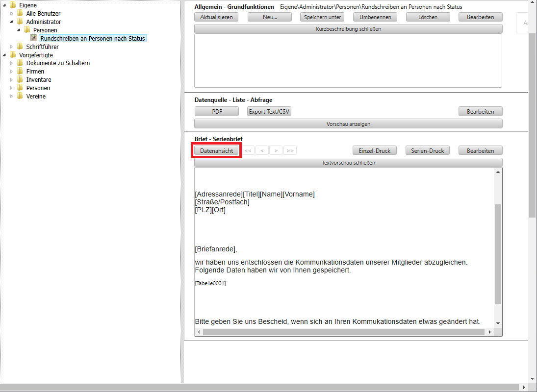This screenshot has height=392, width=537.
Task: Collapse the Administrator tree node
Action: 12,22
